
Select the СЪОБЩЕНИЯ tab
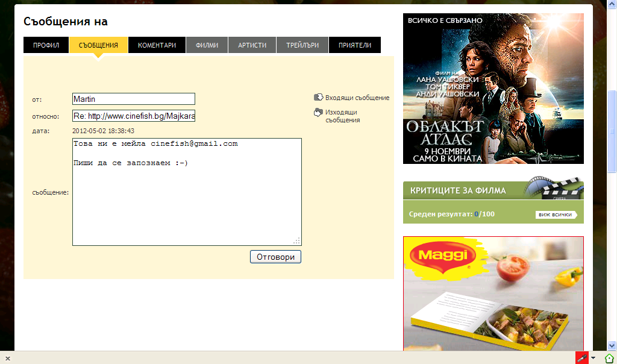click(98, 45)
